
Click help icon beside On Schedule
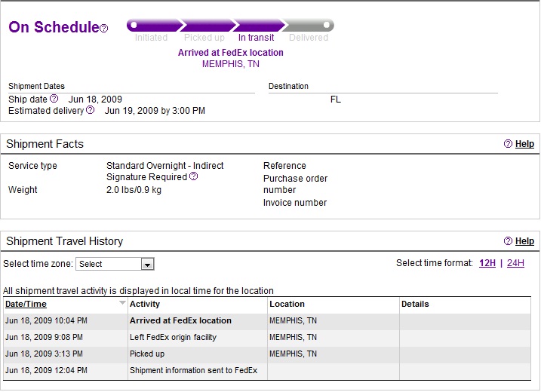click(104, 29)
